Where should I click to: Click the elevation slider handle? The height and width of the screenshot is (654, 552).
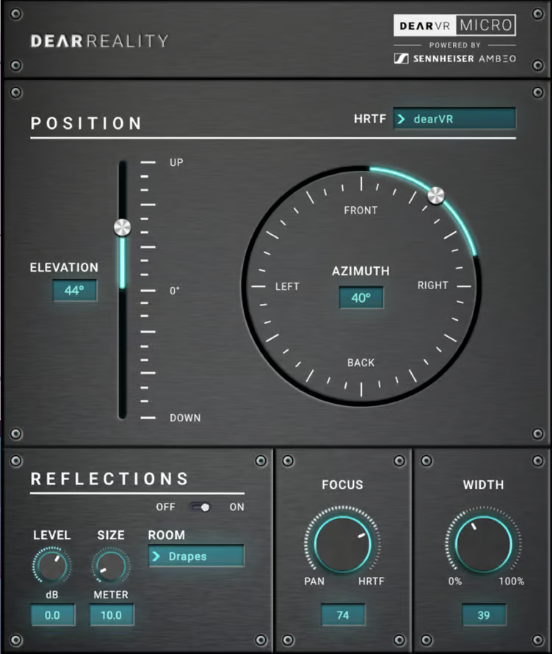tap(122, 227)
